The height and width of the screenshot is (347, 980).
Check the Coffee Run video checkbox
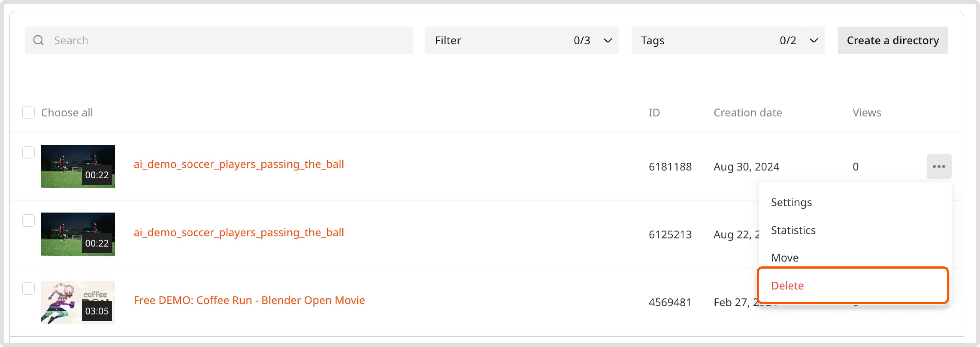pyautogui.click(x=28, y=288)
